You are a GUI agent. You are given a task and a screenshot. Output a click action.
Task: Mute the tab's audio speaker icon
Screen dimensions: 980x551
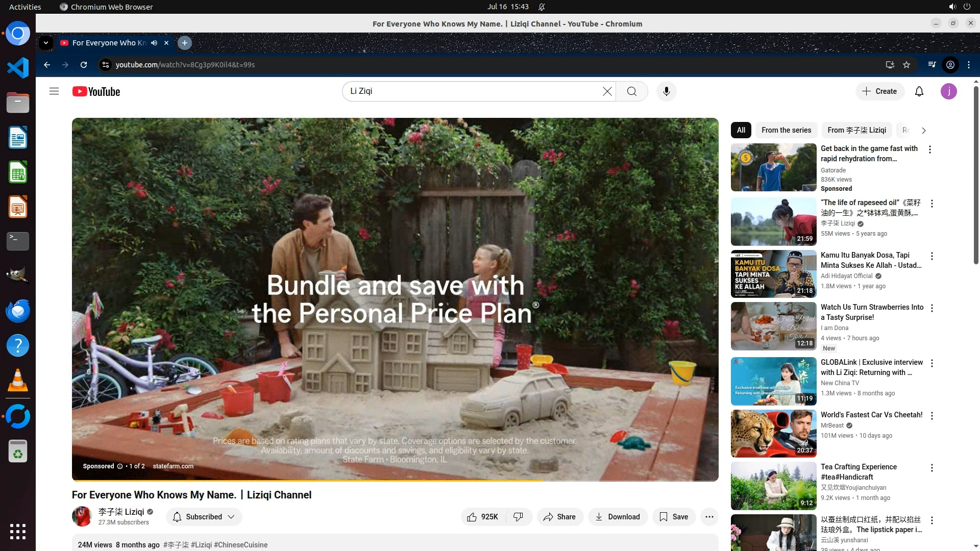[154, 43]
